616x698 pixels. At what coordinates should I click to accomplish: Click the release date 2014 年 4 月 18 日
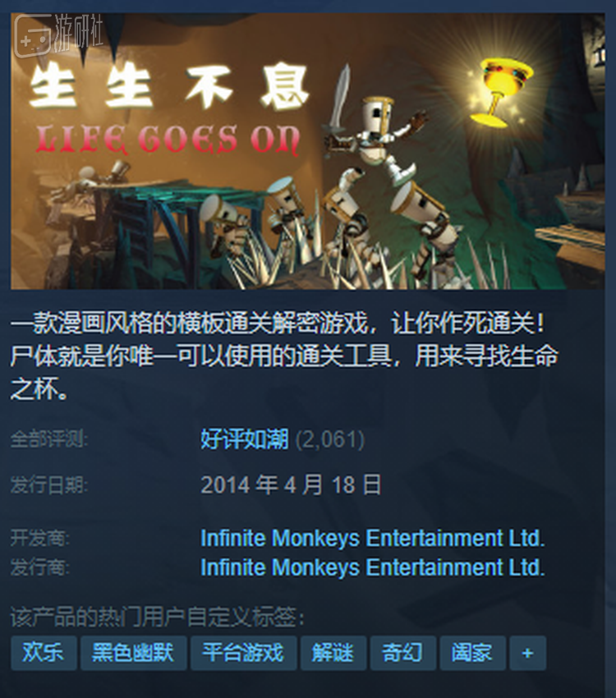[291, 484]
